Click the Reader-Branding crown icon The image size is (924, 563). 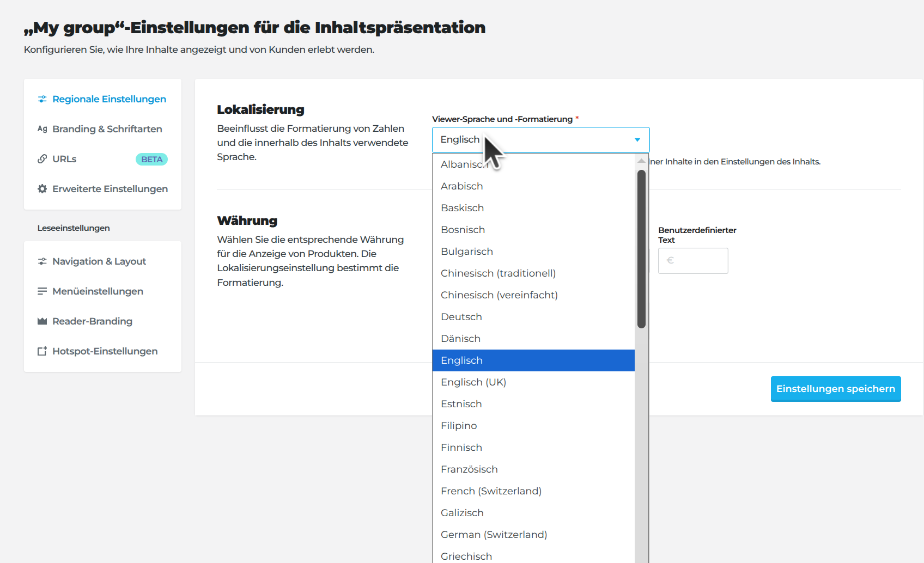42,321
